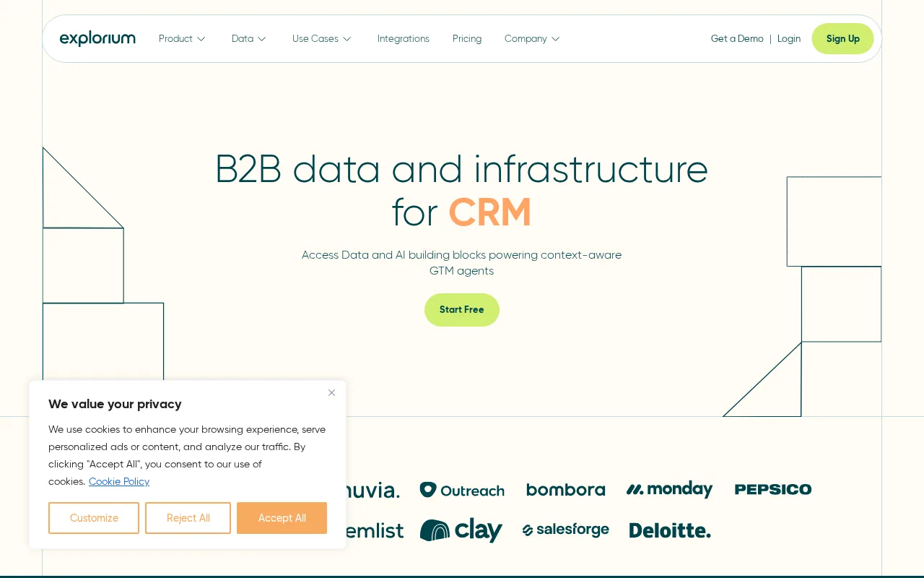Click the salesforge logo
Screen dimensions: 924x578
tap(566, 530)
